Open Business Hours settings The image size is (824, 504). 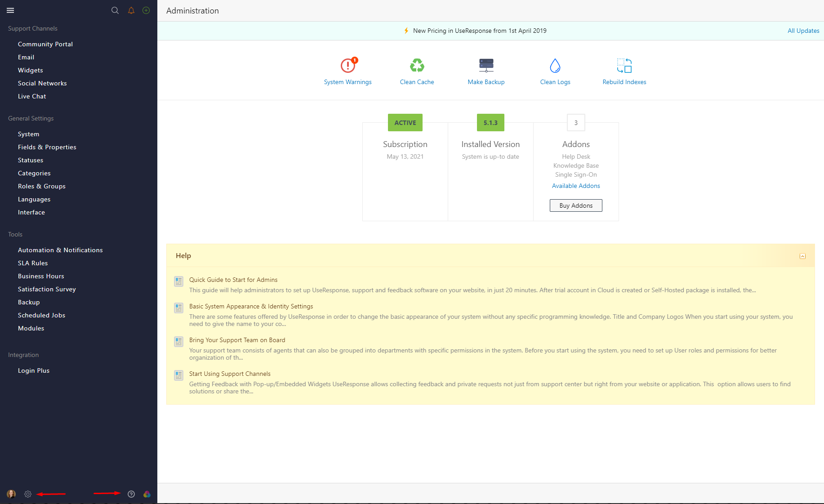41,276
